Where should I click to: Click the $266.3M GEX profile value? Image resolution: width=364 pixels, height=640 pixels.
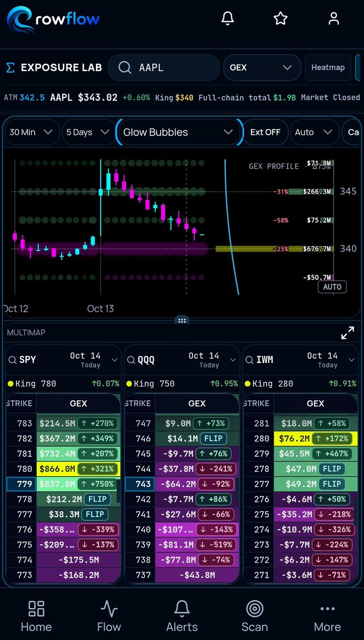pos(316,192)
